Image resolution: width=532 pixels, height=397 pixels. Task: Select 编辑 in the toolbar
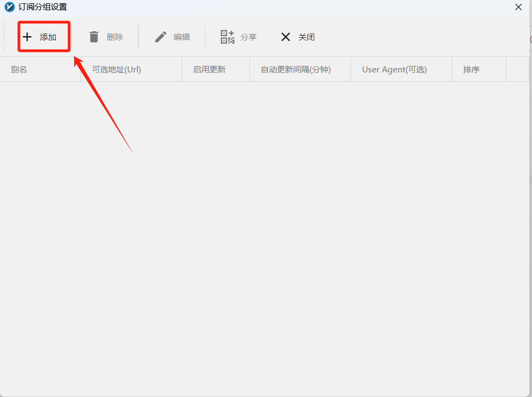tap(181, 37)
